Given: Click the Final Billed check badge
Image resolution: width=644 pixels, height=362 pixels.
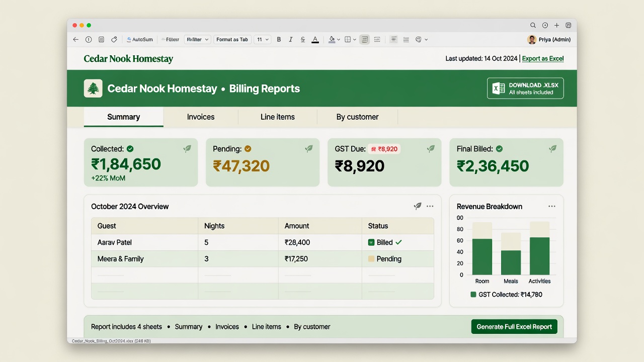Looking at the screenshot, I should pos(500,149).
